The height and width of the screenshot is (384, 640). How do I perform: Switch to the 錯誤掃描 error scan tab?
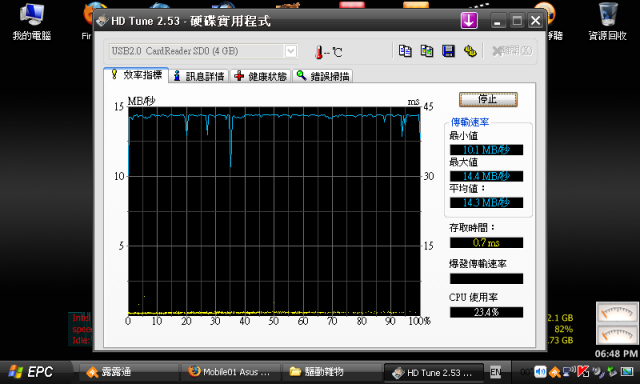(x=323, y=76)
